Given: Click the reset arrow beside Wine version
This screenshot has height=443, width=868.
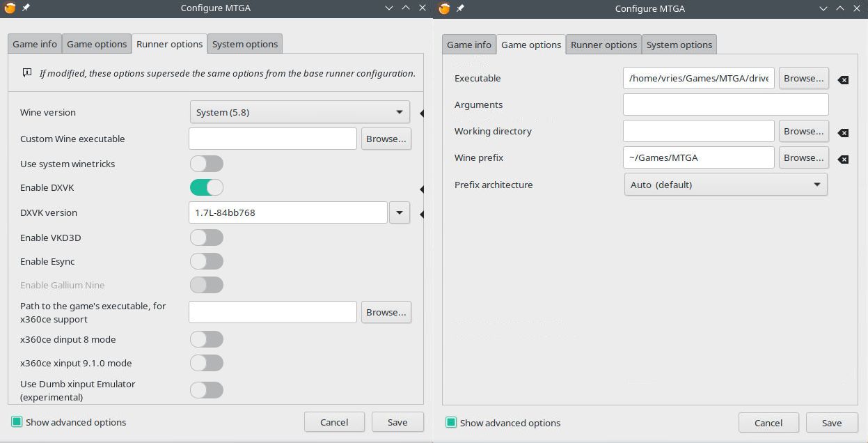Looking at the screenshot, I should coord(422,113).
